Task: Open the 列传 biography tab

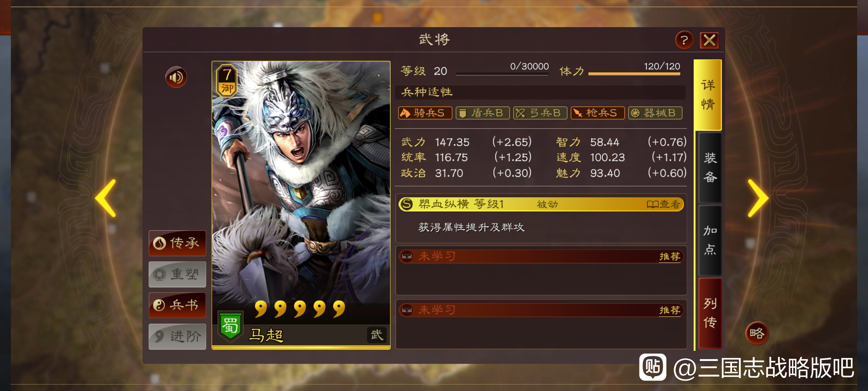Action: click(710, 313)
